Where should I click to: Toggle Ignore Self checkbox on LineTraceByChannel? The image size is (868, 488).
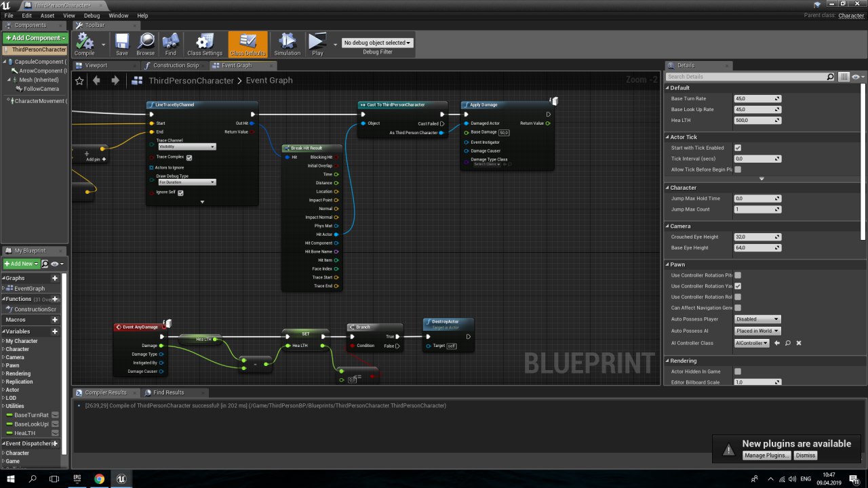point(180,192)
